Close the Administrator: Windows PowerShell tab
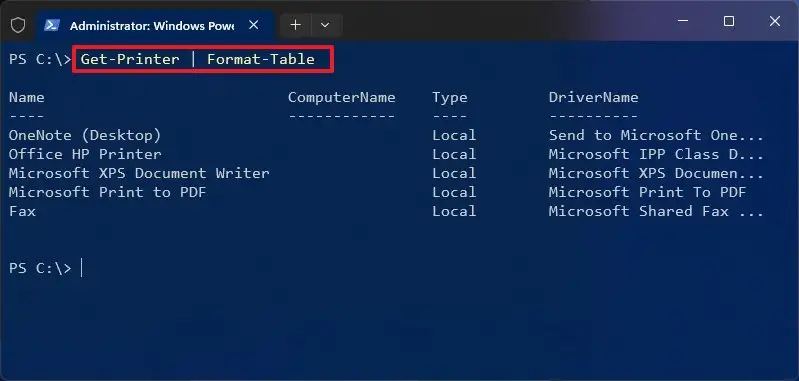Screen dimensions: 799x381 254,25
